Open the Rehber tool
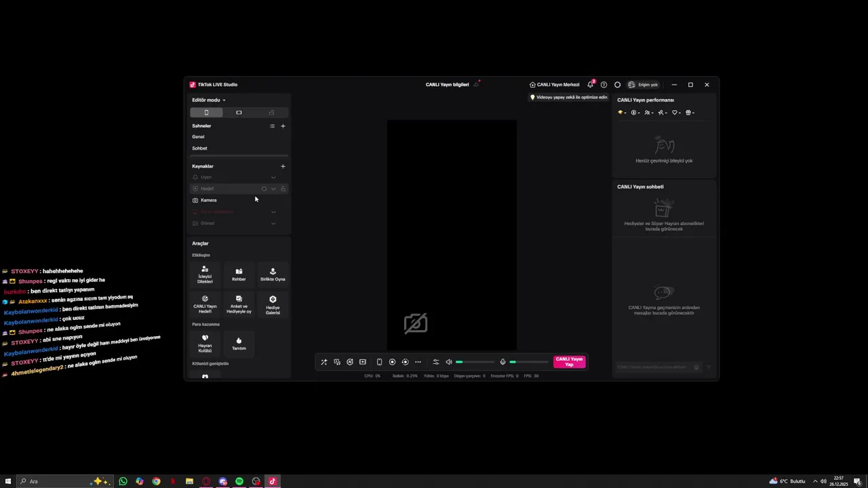This screenshot has height=488, width=868. click(239, 274)
